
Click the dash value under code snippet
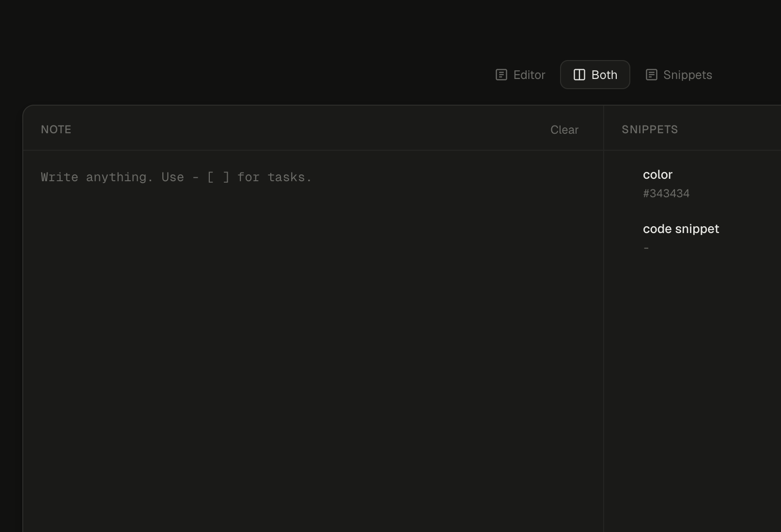pos(646,248)
